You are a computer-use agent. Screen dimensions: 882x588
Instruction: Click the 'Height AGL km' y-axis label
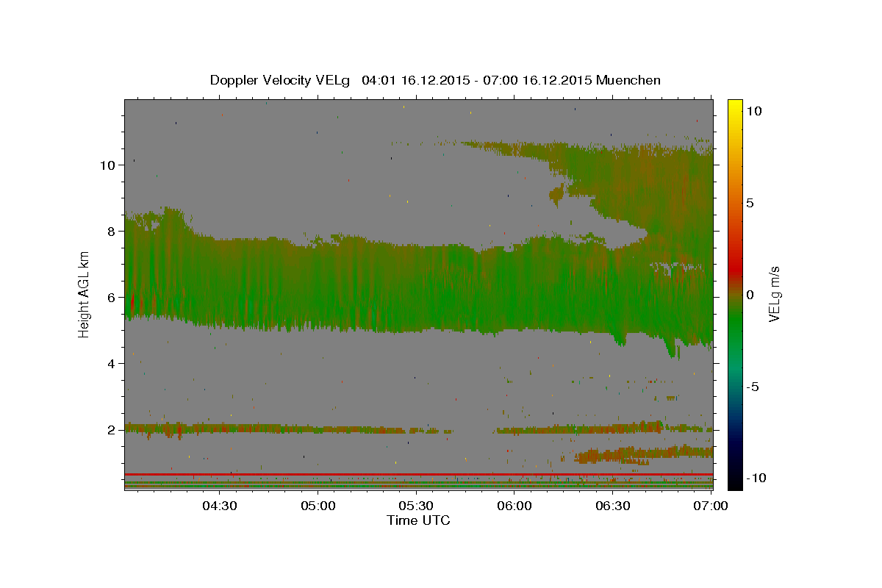coord(85,294)
